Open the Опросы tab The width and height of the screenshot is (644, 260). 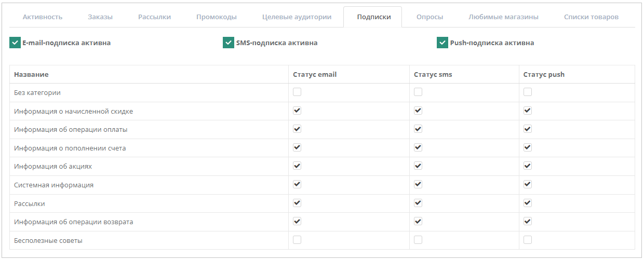tap(430, 17)
